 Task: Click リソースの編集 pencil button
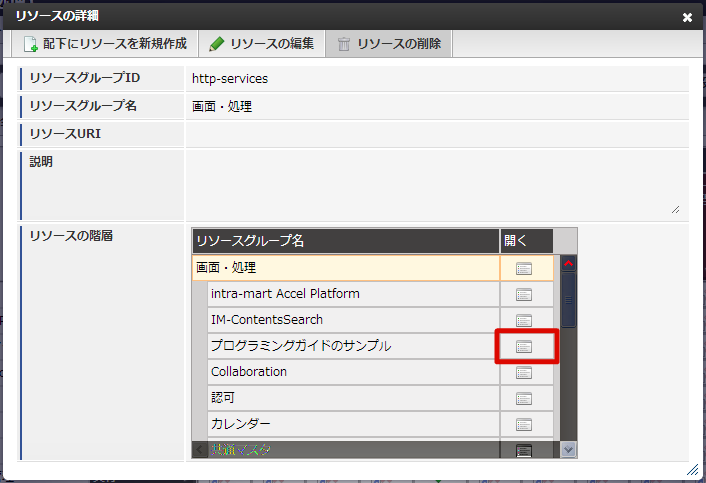[262, 44]
